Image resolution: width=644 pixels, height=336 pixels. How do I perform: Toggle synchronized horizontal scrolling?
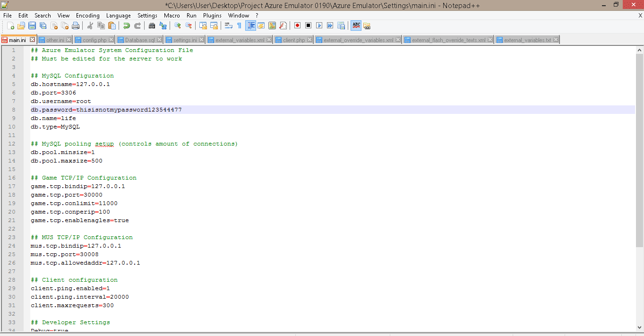(214, 26)
